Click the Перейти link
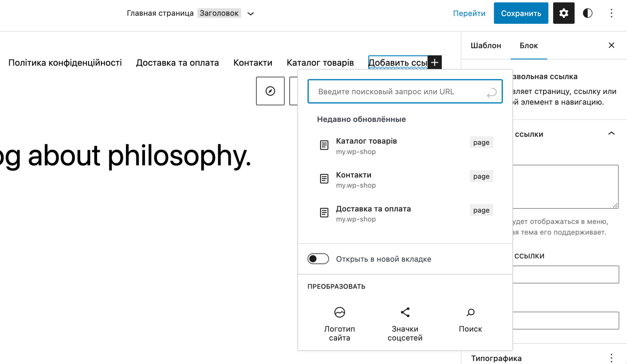Viewport: 627px width, 364px height. [469, 13]
